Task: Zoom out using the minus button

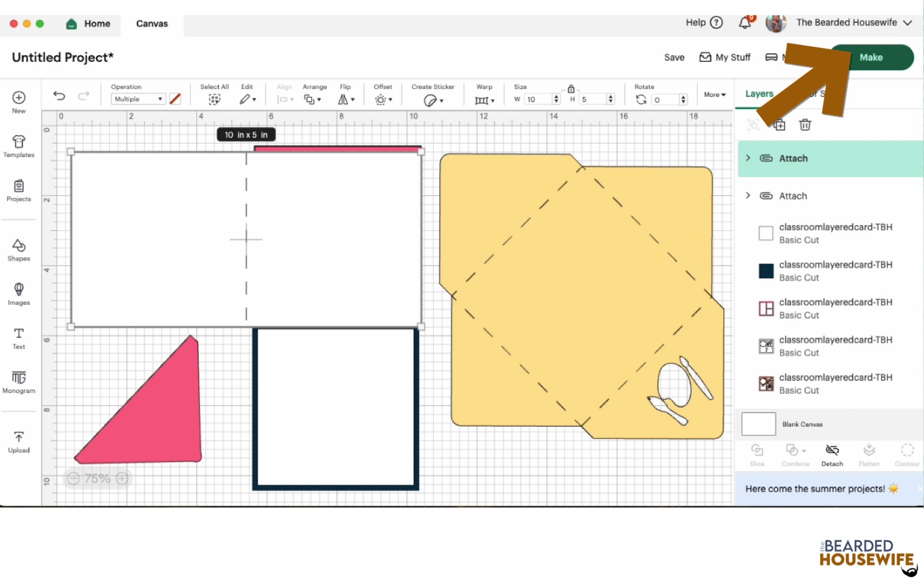Action: (x=73, y=478)
